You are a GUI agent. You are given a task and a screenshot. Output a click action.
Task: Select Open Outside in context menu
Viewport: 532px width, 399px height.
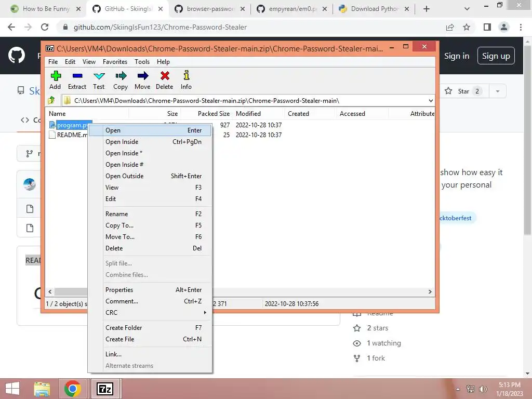coord(150,176)
